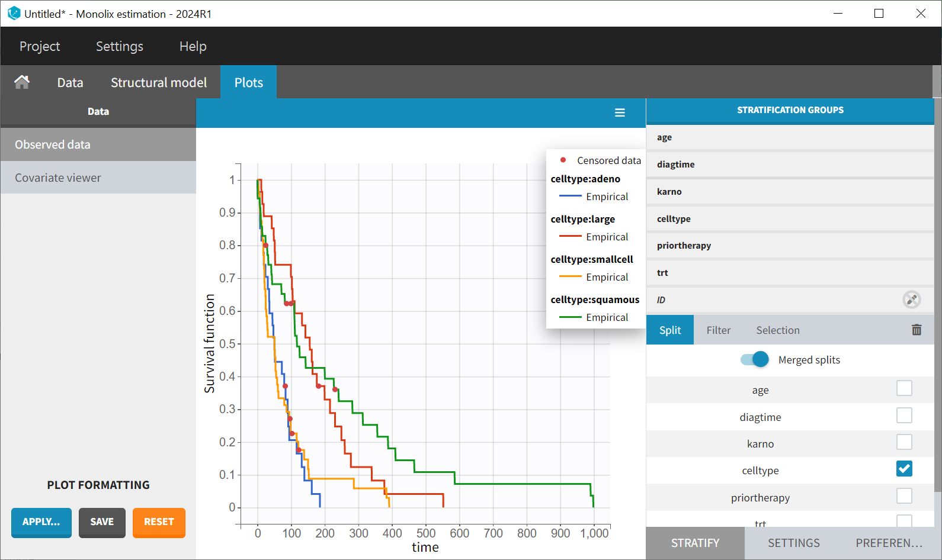This screenshot has width=942, height=560.
Task: Click the APPLY... button
Action: click(x=41, y=522)
